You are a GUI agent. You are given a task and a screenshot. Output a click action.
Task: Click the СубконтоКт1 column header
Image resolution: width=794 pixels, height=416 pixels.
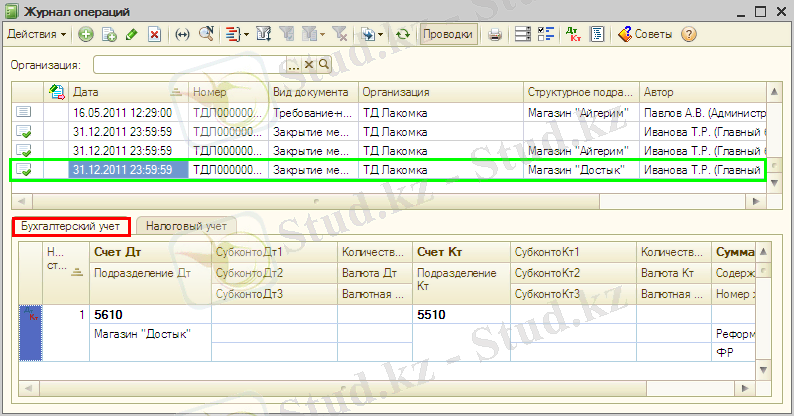(x=573, y=252)
